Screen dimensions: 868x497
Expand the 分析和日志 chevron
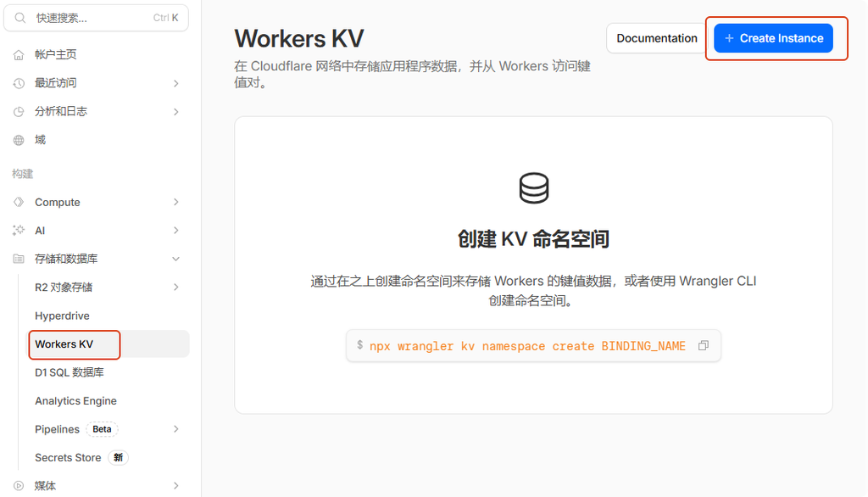click(x=176, y=111)
